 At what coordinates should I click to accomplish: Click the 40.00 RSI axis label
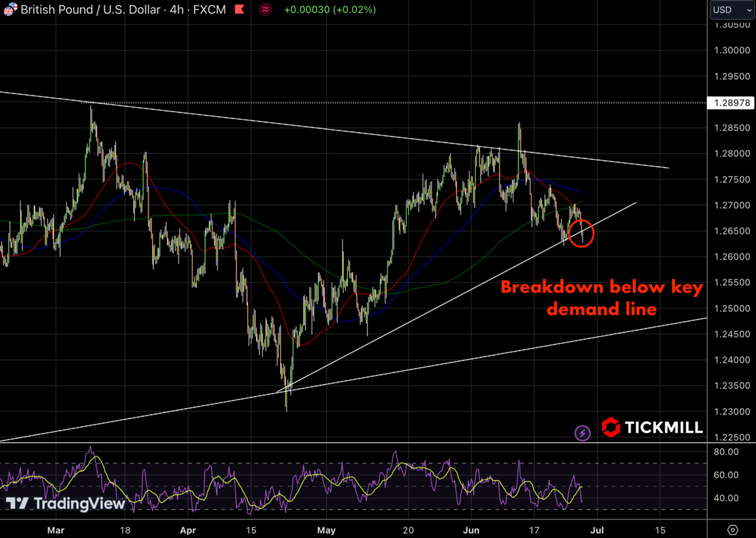tap(726, 498)
